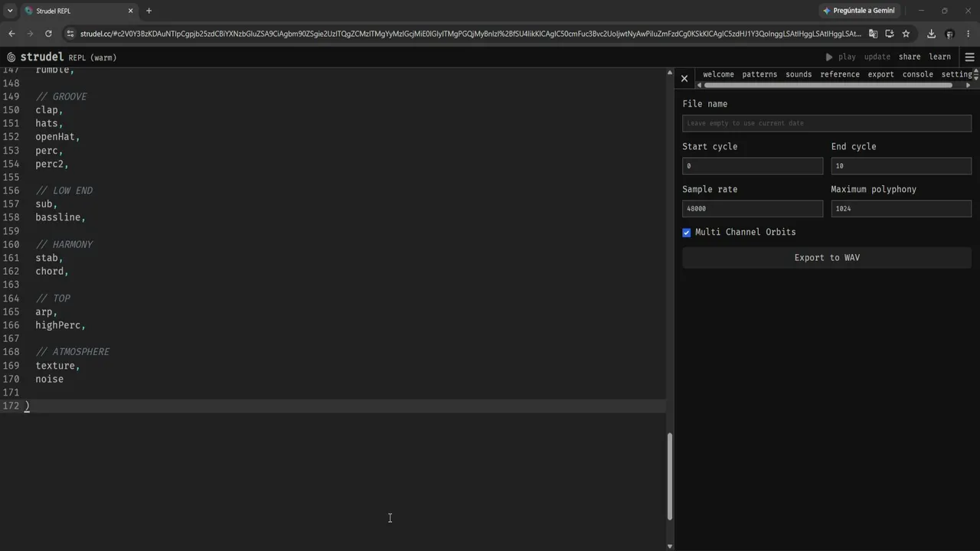Open the share option
This screenshot has width=980, height=551.
[x=910, y=57]
